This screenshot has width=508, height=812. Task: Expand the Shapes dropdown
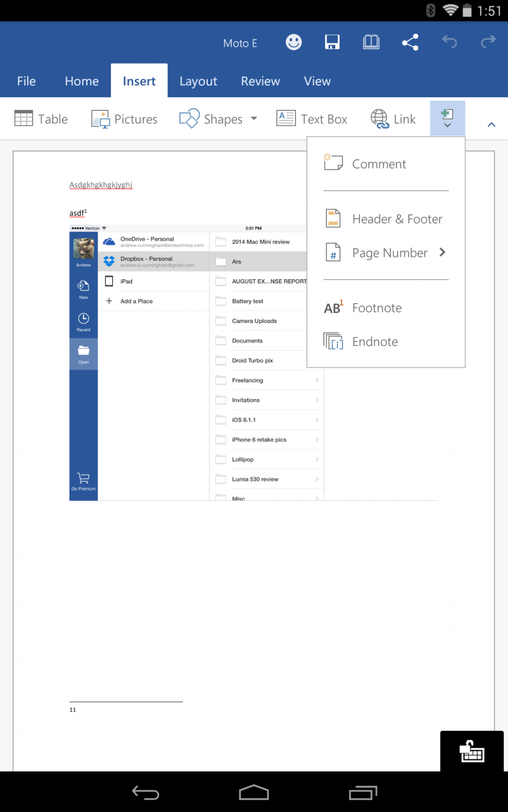point(253,119)
